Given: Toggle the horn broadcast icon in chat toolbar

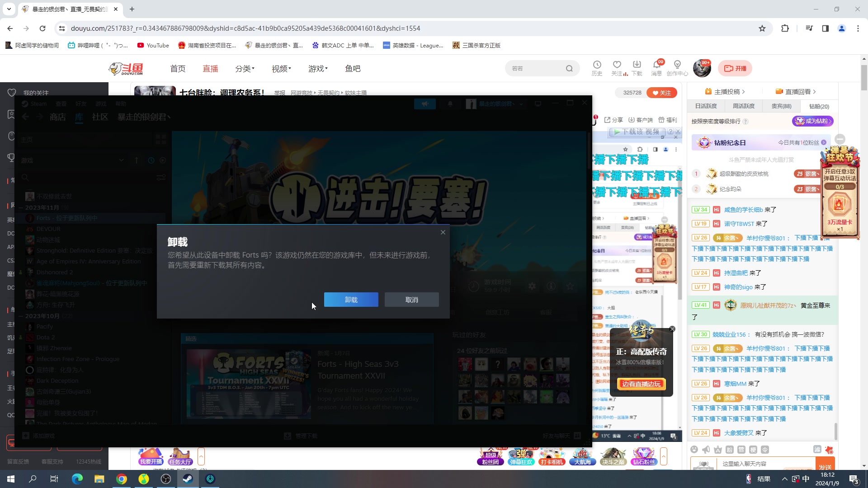Looking at the screenshot, I should click(706, 450).
